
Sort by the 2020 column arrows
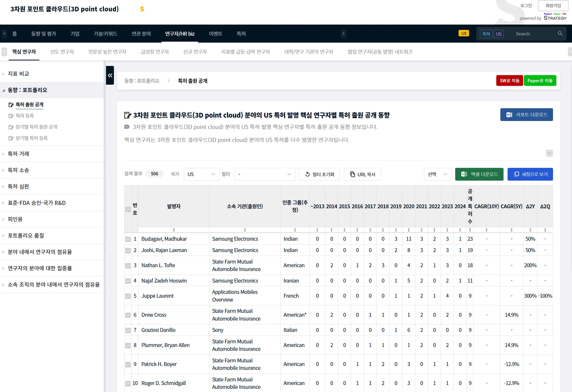409,230
